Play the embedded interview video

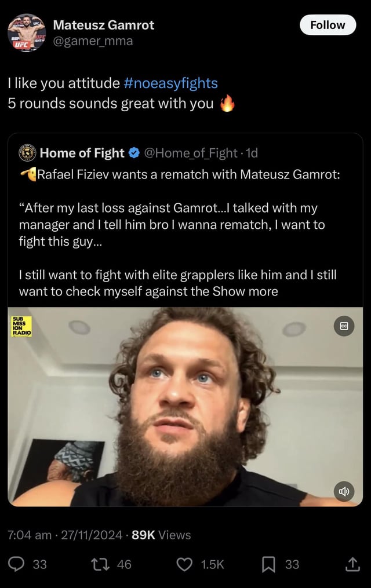tap(185, 407)
